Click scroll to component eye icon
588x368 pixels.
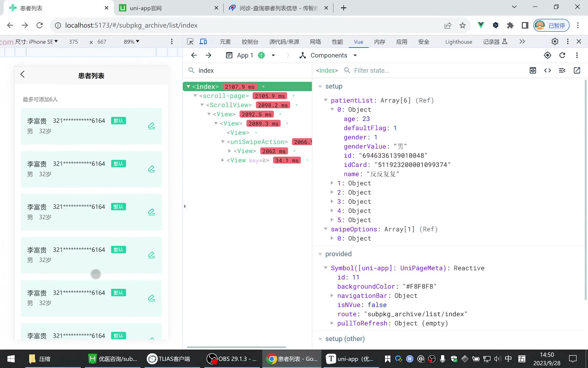pos(533,71)
